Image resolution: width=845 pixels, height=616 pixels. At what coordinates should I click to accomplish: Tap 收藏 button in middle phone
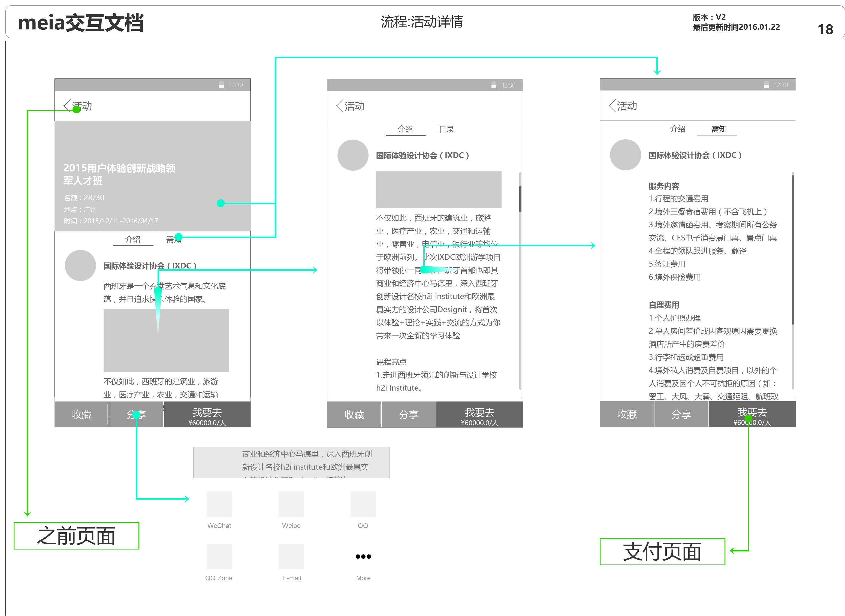click(354, 414)
